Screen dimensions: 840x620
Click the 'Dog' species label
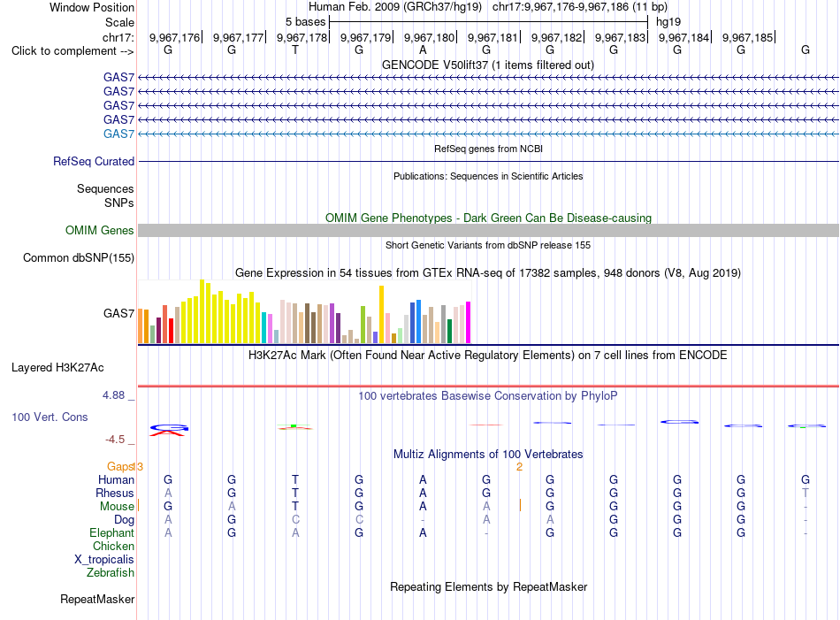click(124, 520)
